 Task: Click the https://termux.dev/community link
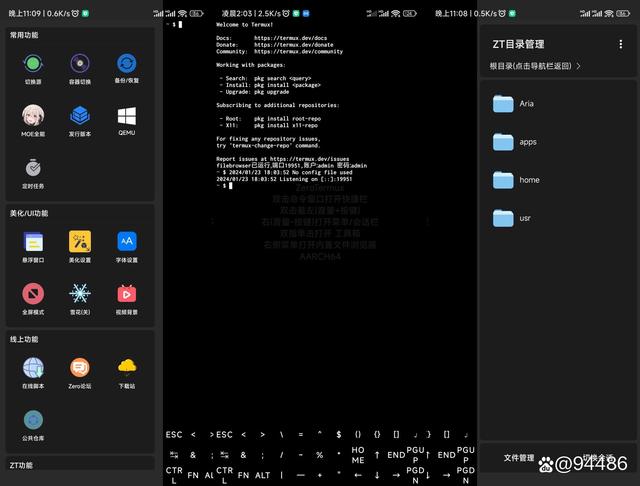(298, 52)
